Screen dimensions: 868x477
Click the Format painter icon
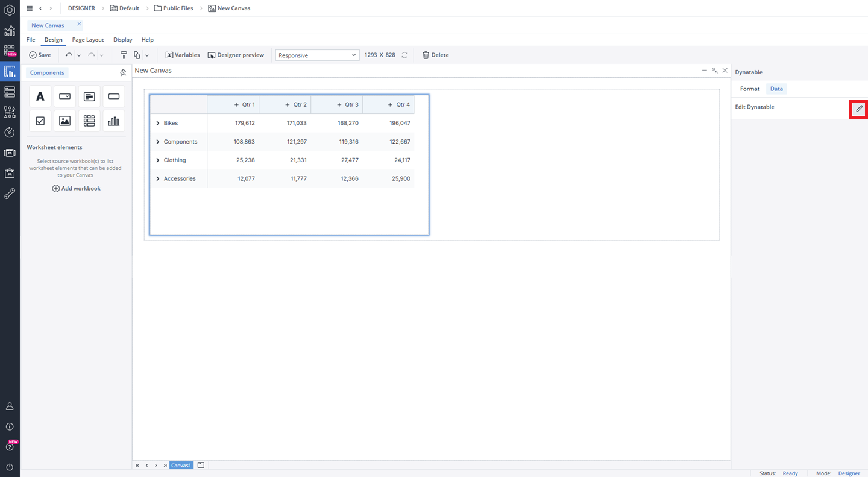(x=124, y=55)
